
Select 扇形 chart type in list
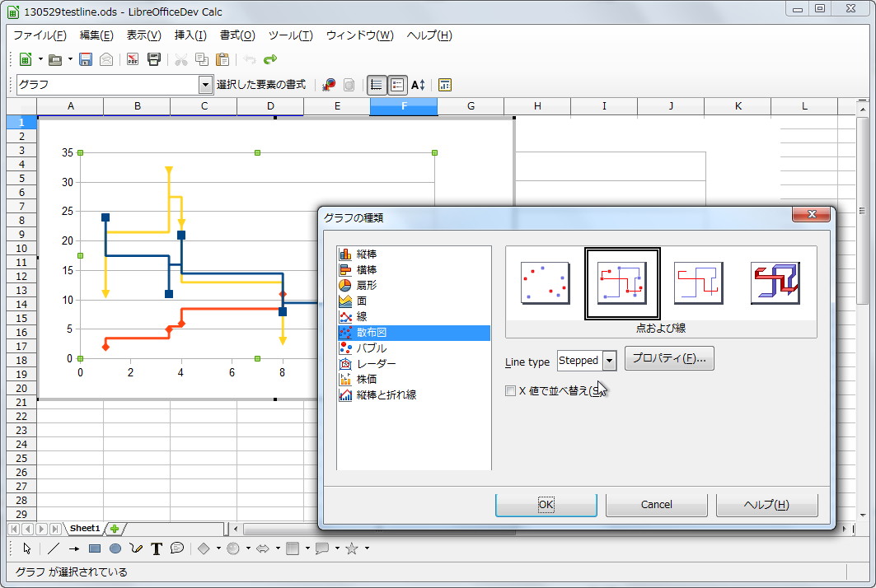click(x=414, y=285)
